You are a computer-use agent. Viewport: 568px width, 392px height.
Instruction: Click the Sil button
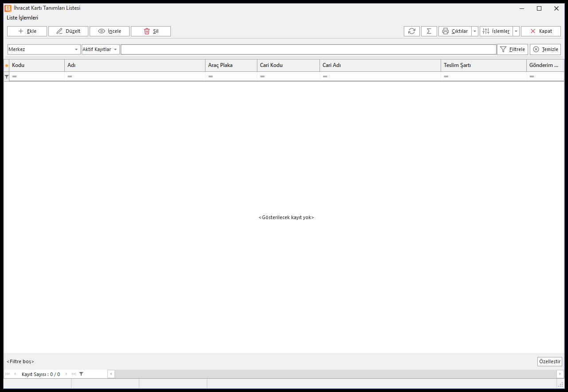pyautogui.click(x=151, y=31)
